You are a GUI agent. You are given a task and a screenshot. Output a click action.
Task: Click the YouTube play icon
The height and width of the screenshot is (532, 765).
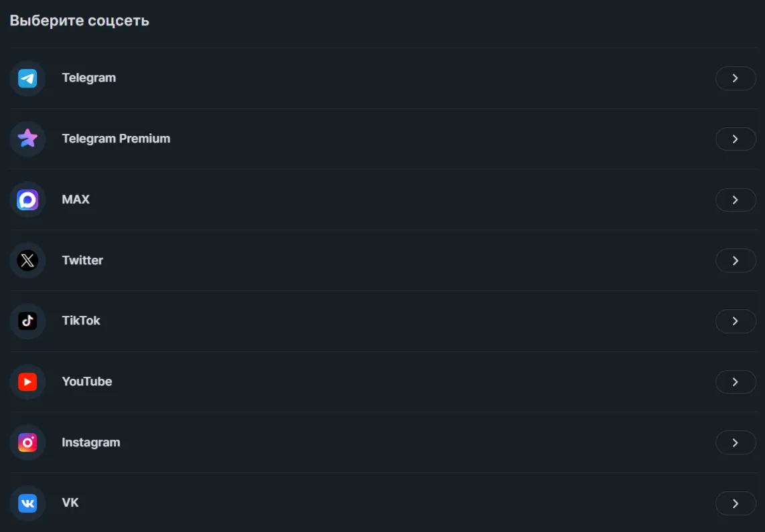point(27,382)
